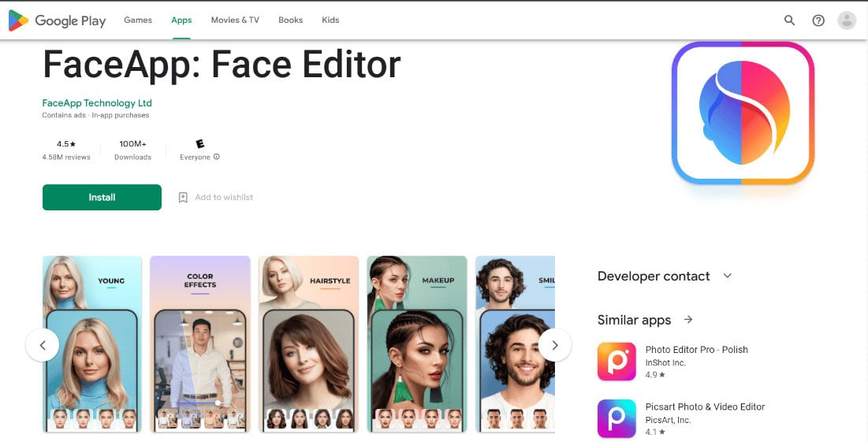Show next screenshots with right arrow
The height and width of the screenshot is (442, 868).
coord(555,345)
